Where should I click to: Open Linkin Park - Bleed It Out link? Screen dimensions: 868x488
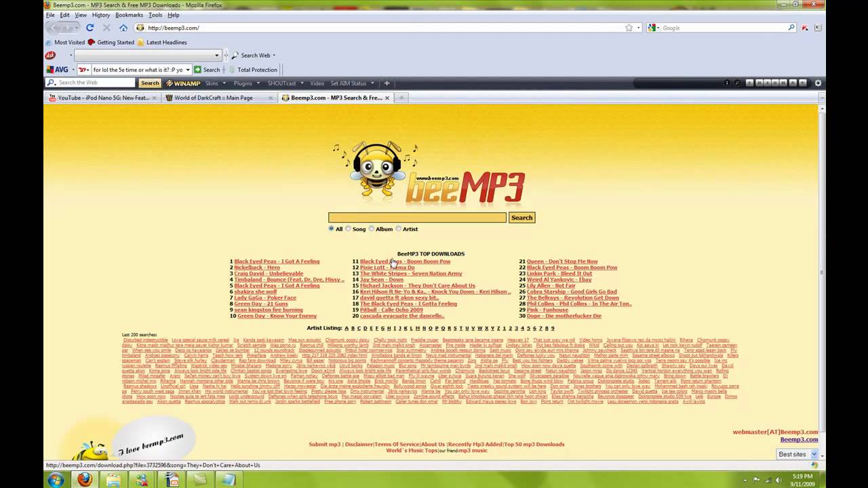click(x=559, y=274)
